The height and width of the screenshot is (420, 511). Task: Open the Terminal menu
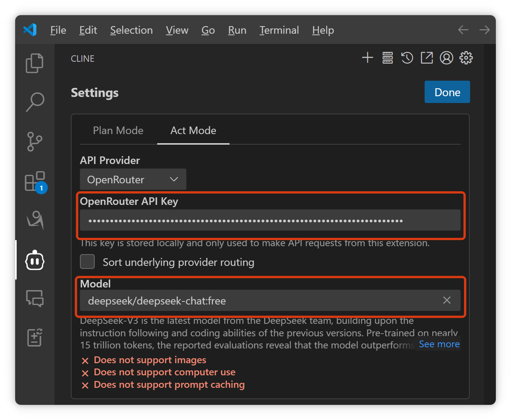tap(279, 30)
